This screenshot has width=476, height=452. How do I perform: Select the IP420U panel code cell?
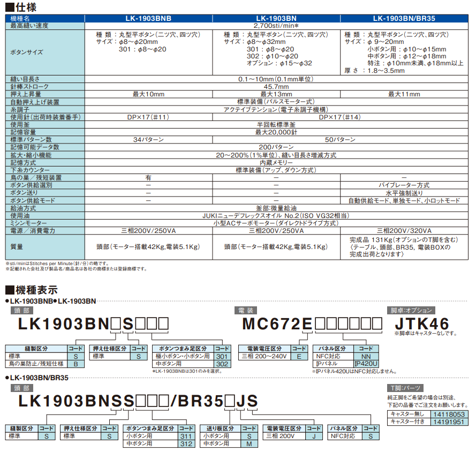point(366,363)
